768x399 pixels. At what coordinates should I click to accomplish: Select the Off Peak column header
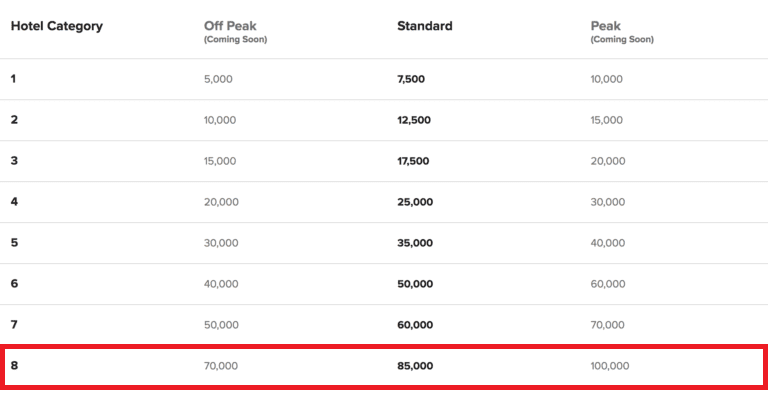click(x=230, y=26)
